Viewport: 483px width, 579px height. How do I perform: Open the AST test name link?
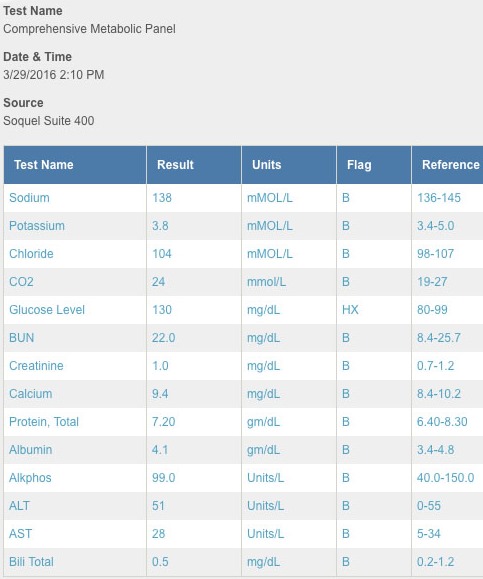pyautogui.click(x=21, y=534)
